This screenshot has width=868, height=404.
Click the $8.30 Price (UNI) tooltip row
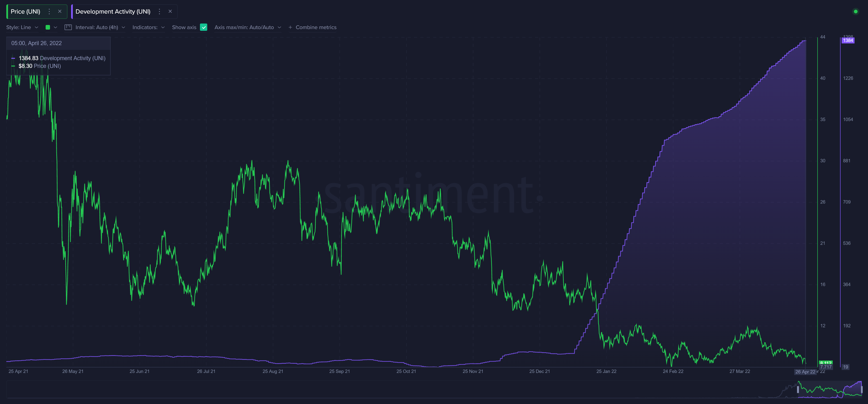coord(36,66)
